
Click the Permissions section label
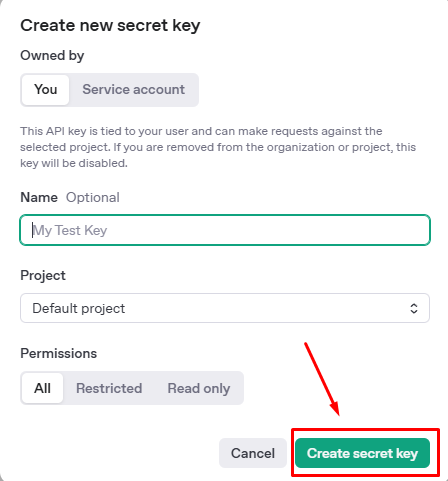click(x=59, y=353)
